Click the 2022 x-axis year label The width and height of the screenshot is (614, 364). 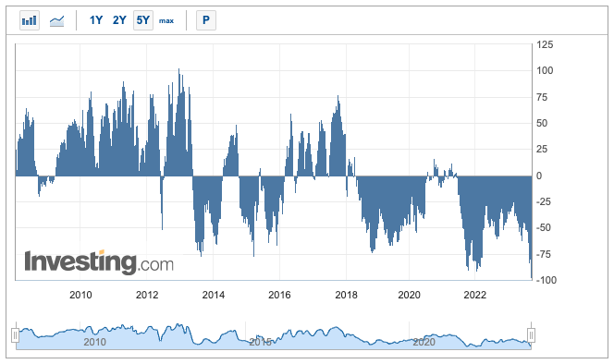click(475, 295)
